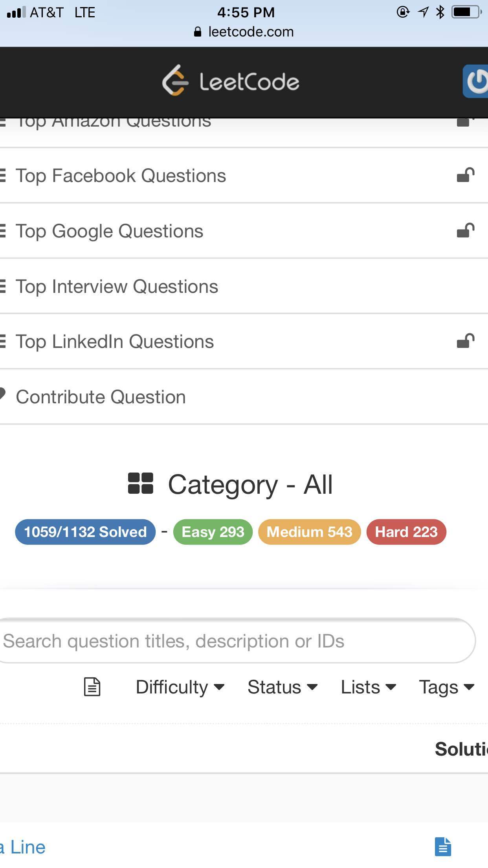This screenshot has height=868, width=488.
Task: Open the blue solution article icon
Action: (x=443, y=846)
